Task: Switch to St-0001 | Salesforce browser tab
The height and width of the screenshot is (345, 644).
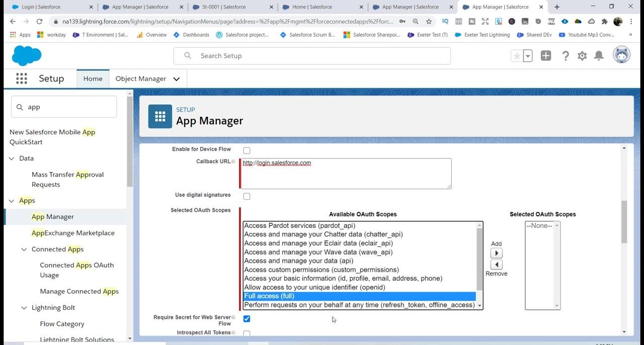Action: (231, 7)
